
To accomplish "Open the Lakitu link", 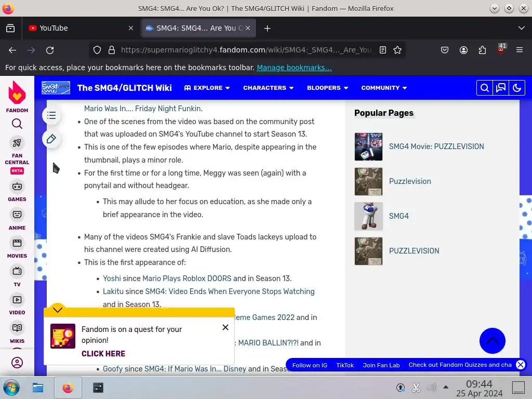I will 113,291.
